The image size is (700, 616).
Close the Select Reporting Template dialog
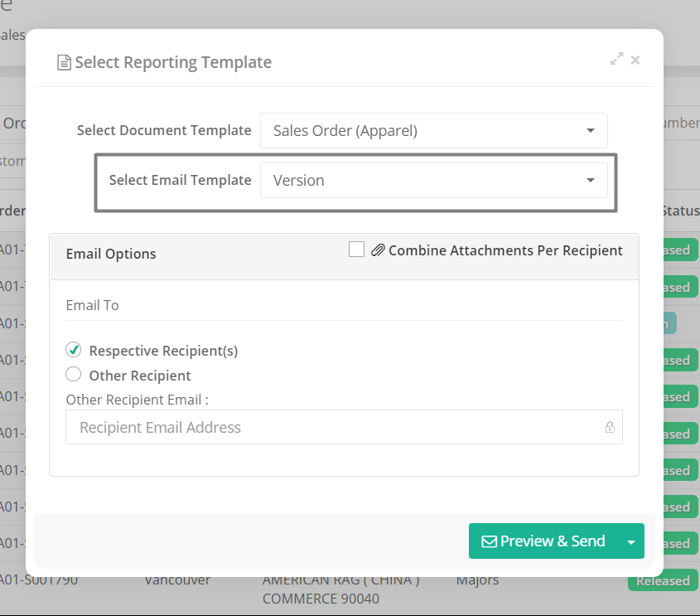coord(635,60)
